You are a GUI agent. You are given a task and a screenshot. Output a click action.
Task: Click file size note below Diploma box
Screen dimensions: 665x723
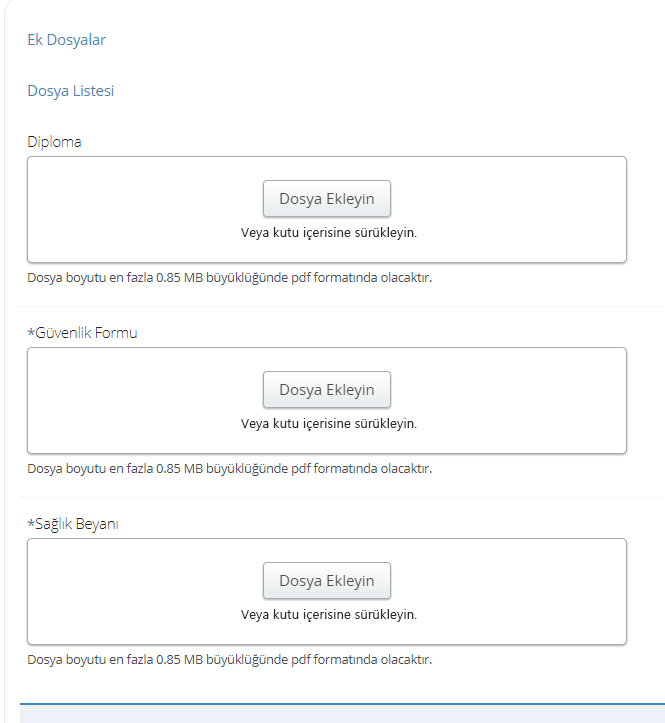click(230, 278)
